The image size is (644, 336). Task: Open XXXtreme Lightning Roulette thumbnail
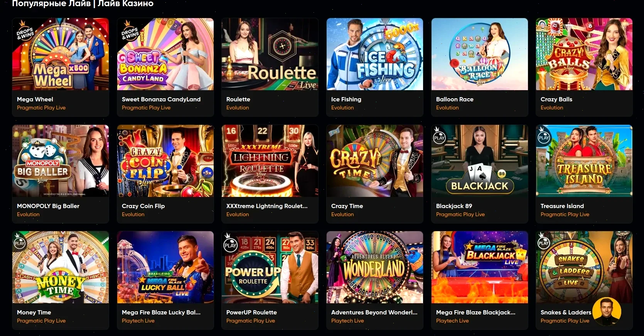270,161
